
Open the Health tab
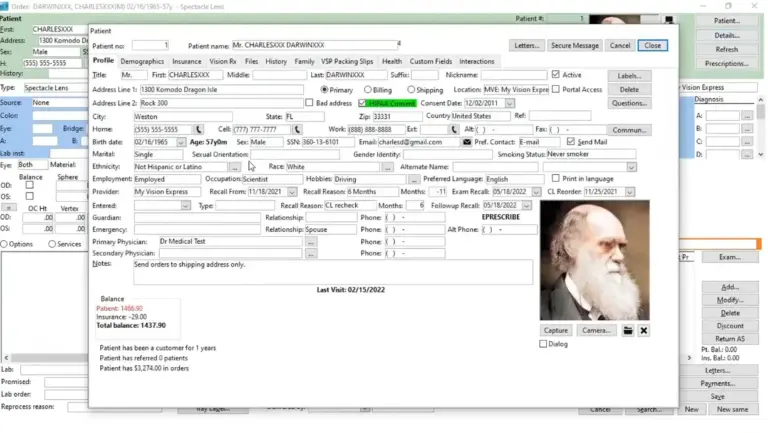392,61
